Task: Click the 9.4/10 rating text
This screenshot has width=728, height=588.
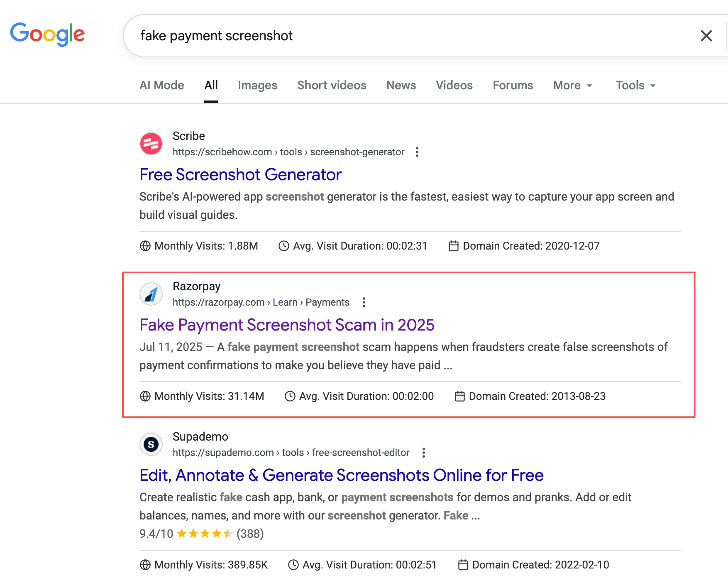Action: point(156,534)
